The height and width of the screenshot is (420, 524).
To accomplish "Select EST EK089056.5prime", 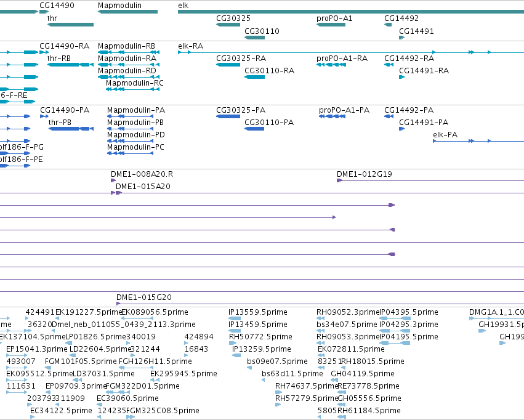I will (x=155, y=312).
